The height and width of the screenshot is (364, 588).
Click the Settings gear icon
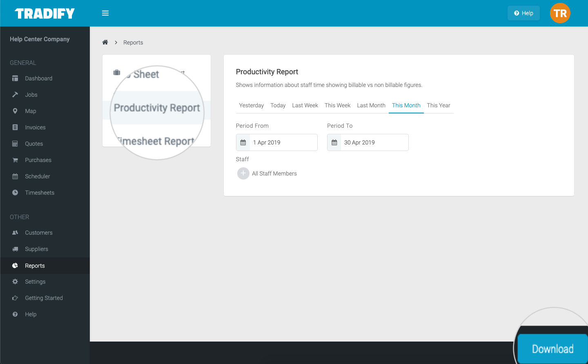(15, 282)
